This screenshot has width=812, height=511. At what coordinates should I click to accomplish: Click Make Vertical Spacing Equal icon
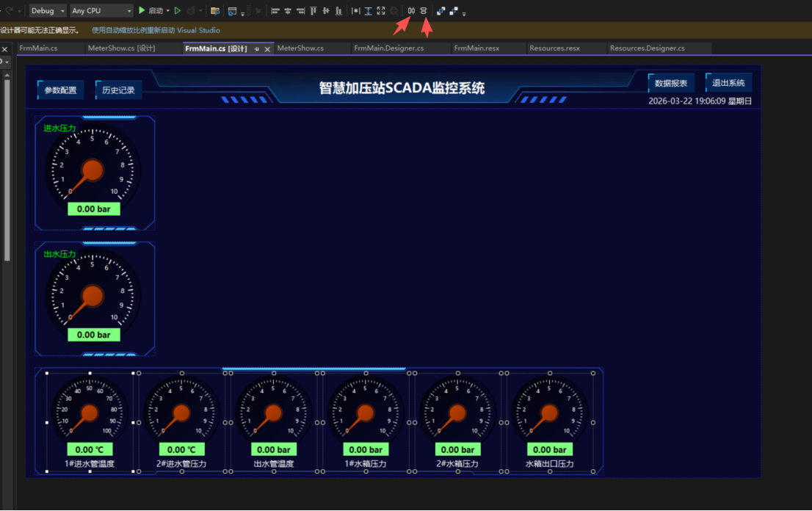[x=424, y=11]
